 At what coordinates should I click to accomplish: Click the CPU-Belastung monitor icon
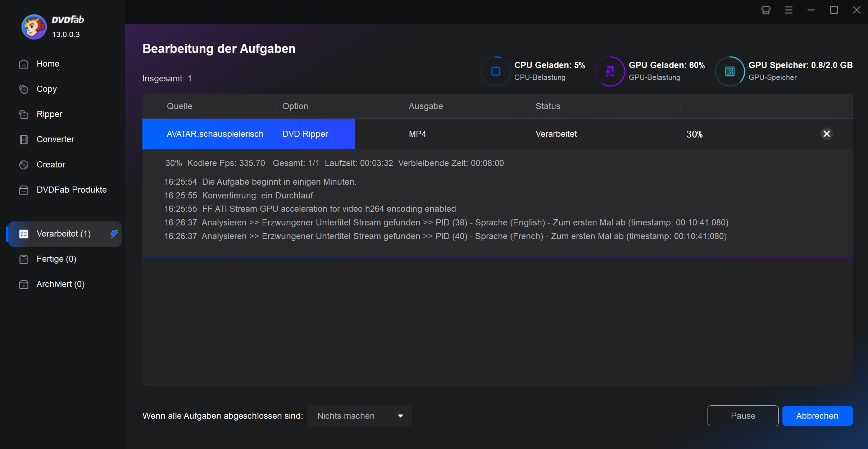[494, 70]
